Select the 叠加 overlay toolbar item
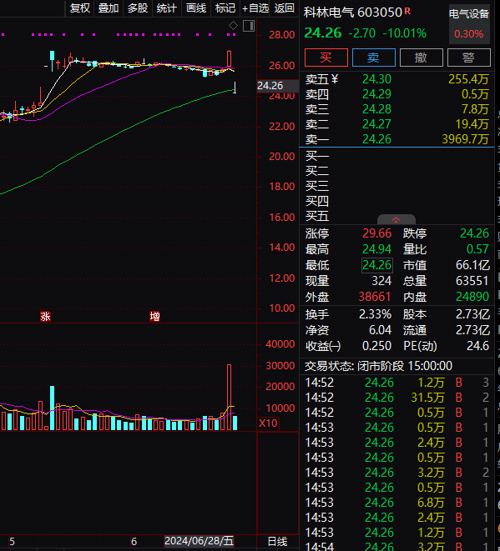The height and width of the screenshot is (551, 500). point(109,8)
